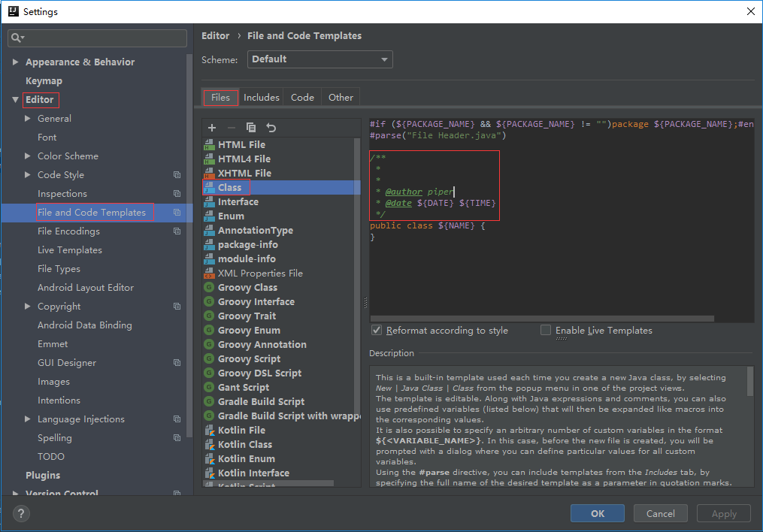The height and width of the screenshot is (532, 763).
Task: Click the OK button
Action: click(597, 513)
